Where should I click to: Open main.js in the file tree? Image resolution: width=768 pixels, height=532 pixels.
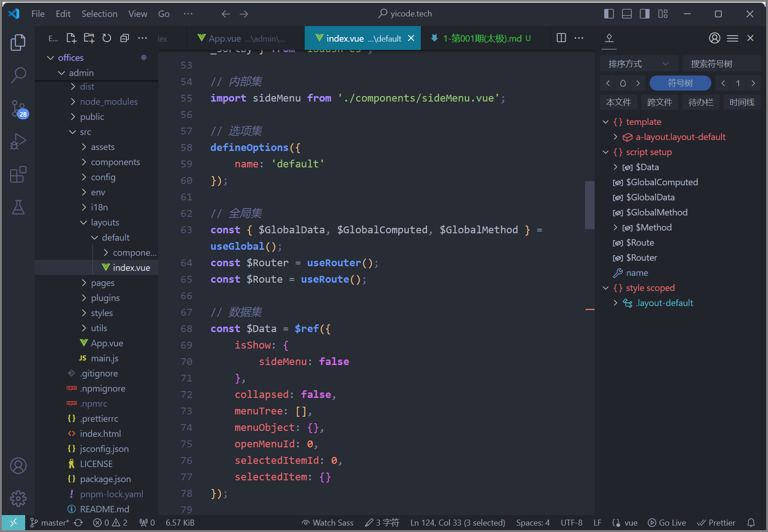[97, 358]
